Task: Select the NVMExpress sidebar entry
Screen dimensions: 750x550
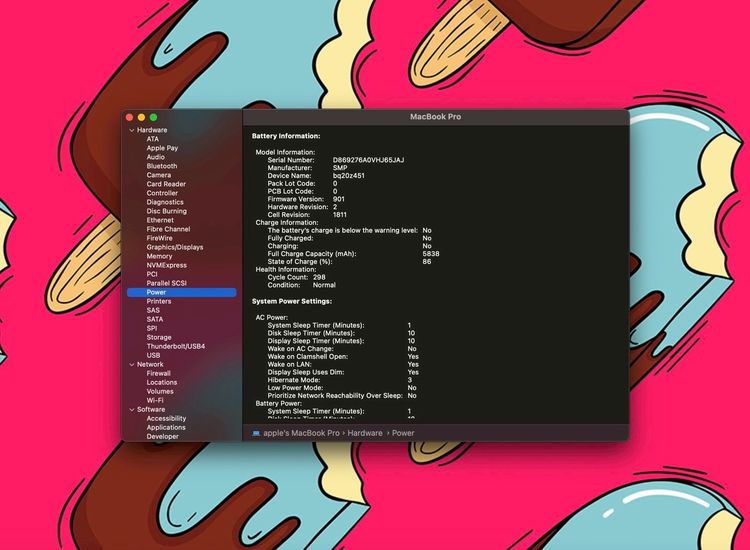Action: coord(166,265)
